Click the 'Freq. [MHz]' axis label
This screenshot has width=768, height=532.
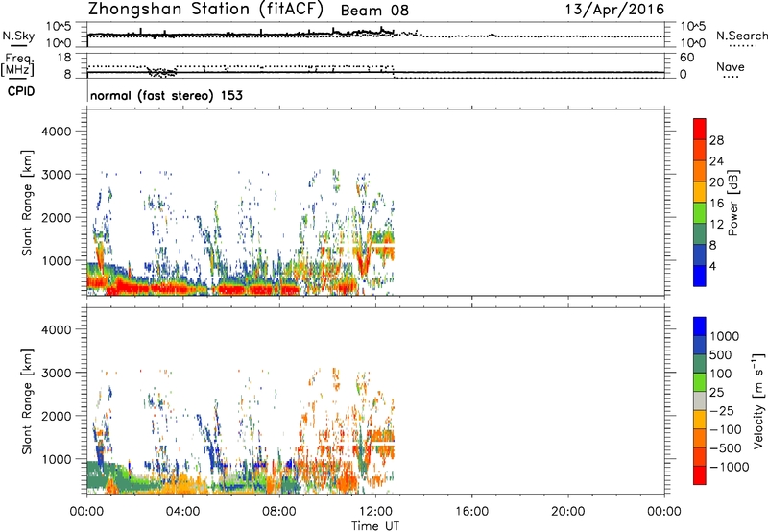click(17, 64)
